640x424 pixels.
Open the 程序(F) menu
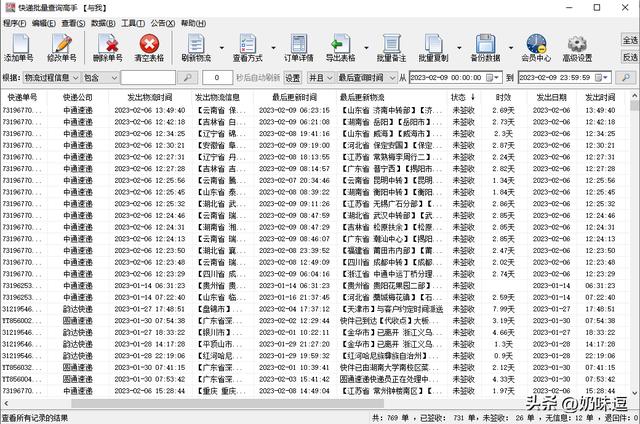click(x=15, y=23)
